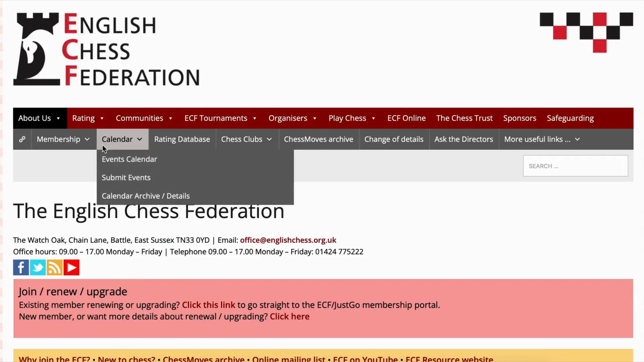644x362 pixels.
Task: Open the ECF YouTube icon
Action: pos(71,267)
